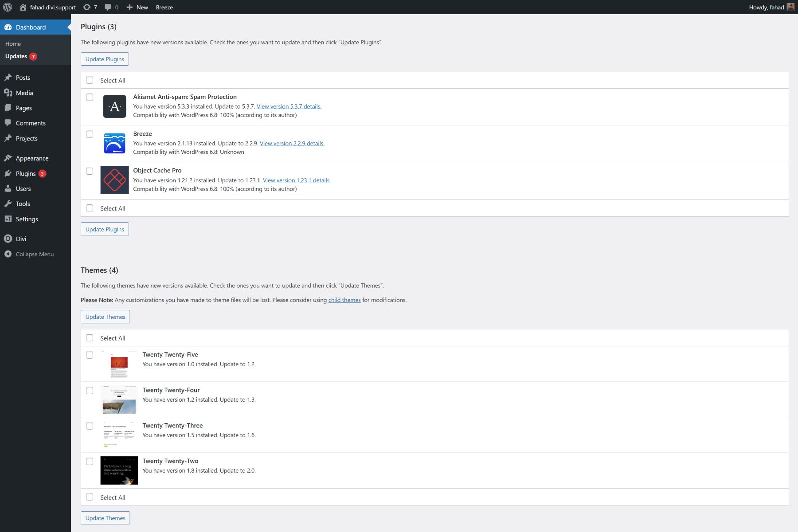Viewport: 798px width, 532px height.
Task: Click the Breeze plugin wave icon
Action: (x=114, y=143)
